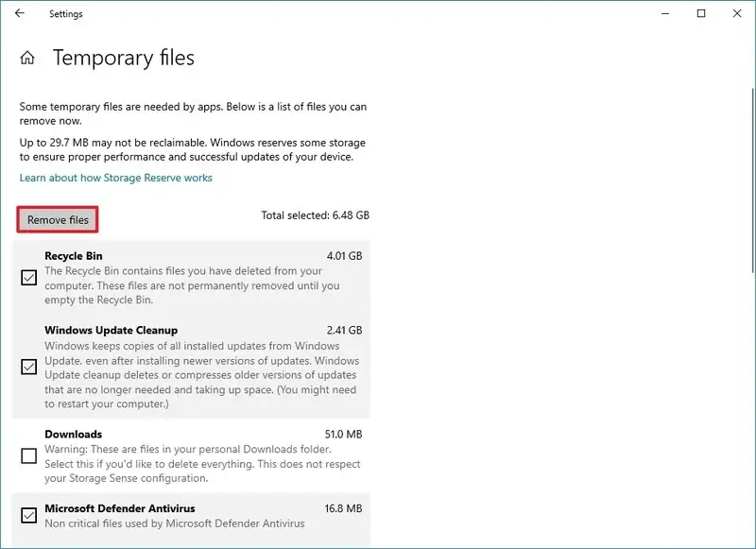Click the Downloads 51.0 MB size label
The image size is (756, 549).
coord(342,435)
